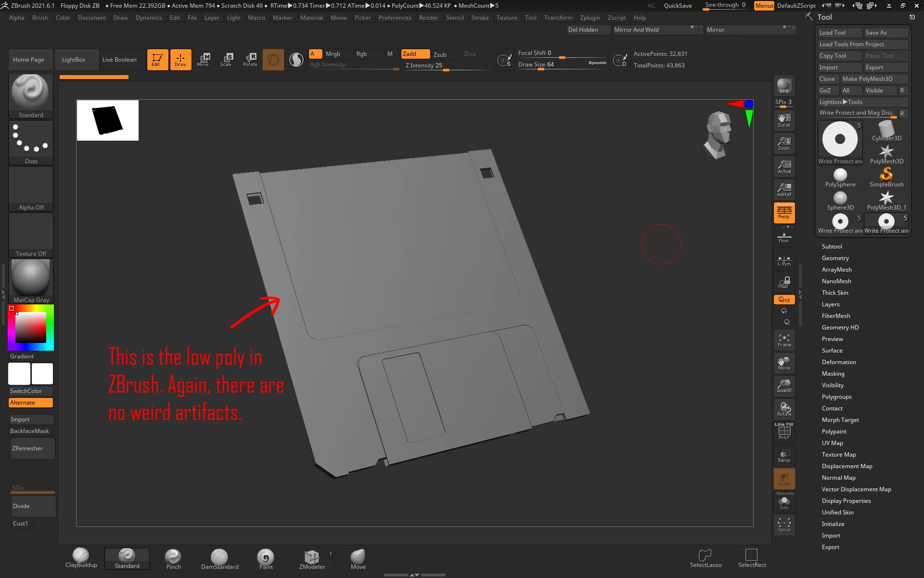Viewport: 924px width, 578px height.
Task: Activate Scale gizmo mode
Action: point(226,59)
